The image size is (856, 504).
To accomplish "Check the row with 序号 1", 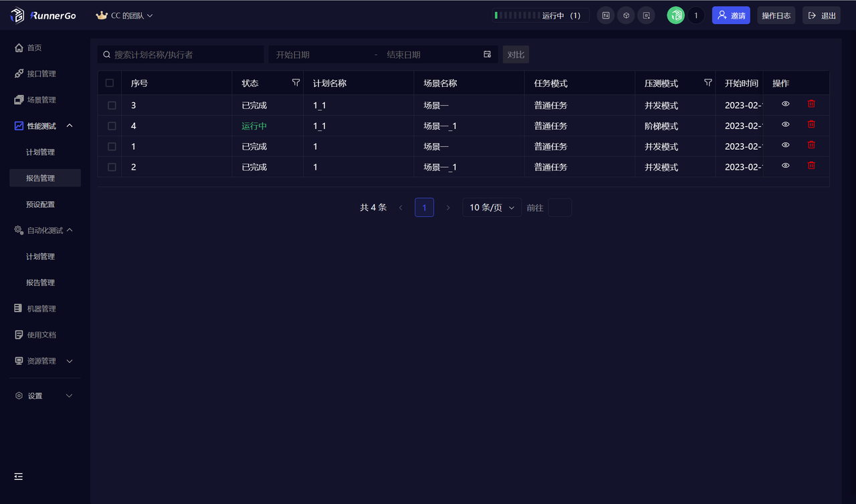I will [112, 146].
